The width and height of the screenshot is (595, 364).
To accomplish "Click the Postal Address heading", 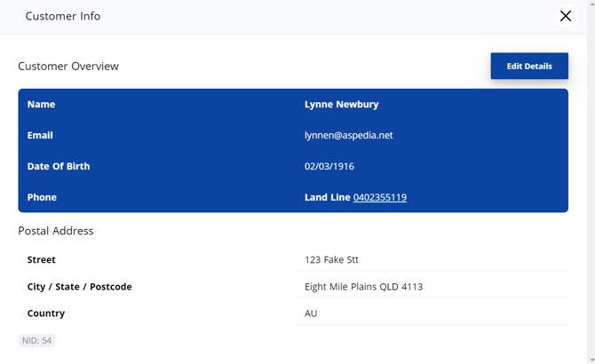I will click(x=56, y=231).
